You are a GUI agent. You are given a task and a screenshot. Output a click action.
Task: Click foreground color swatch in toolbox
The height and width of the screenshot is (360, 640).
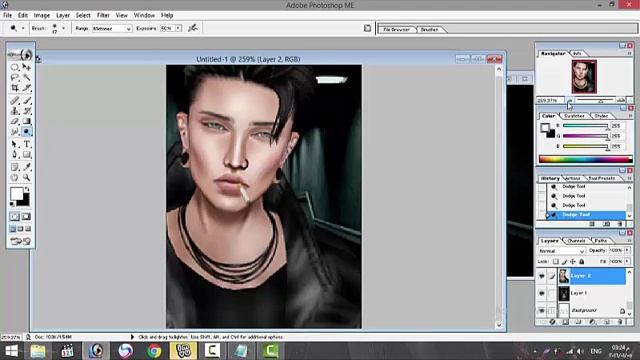(x=16, y=194)
